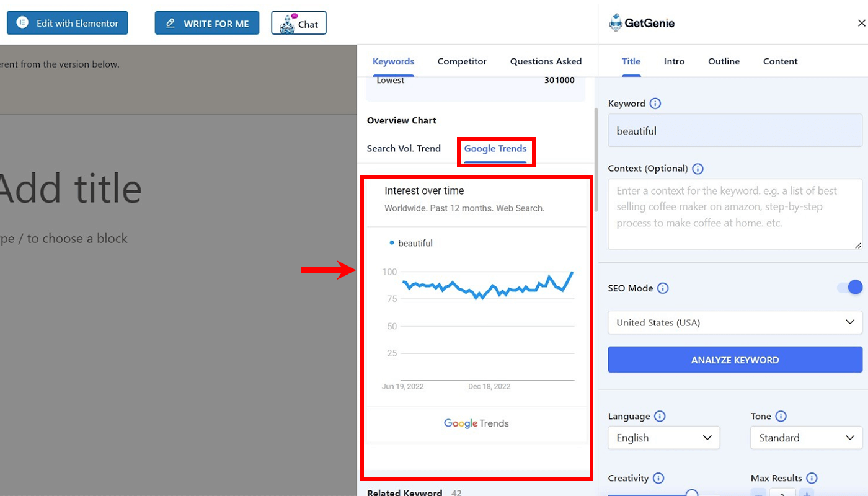Viewport: 868px width, 496px height.
Task: Show info for Keyword field
Action: coord(655,104)
